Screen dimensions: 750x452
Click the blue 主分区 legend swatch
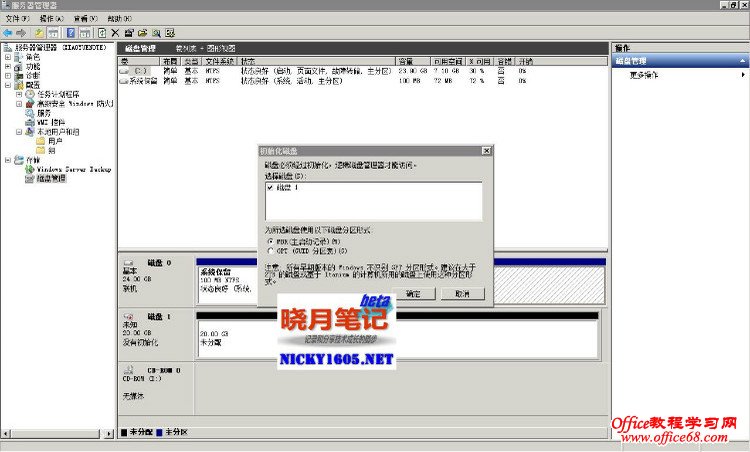pyautogui.click(x=159, y=432)
